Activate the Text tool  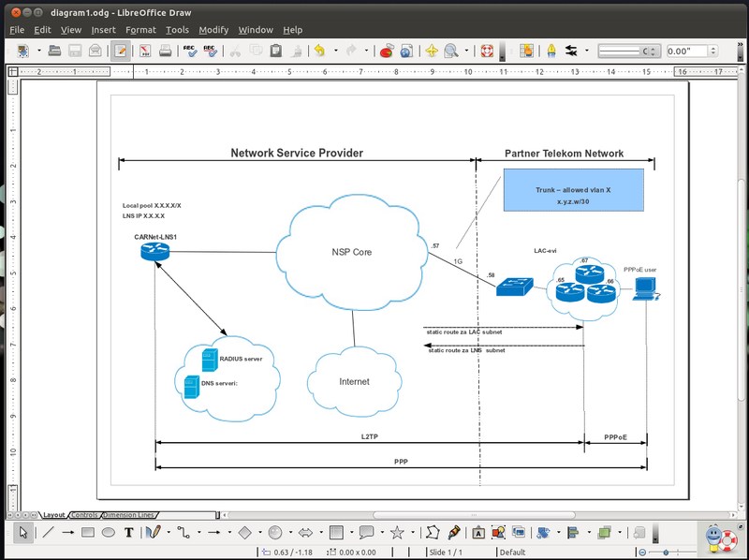tap(129, 532)
